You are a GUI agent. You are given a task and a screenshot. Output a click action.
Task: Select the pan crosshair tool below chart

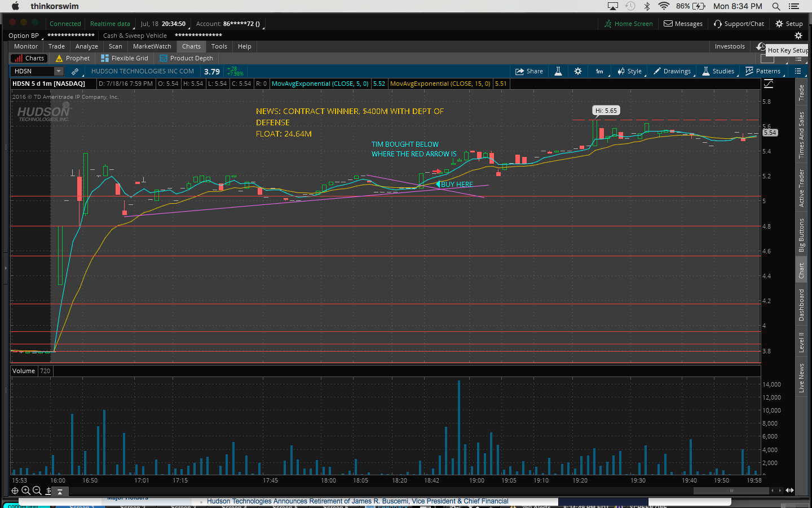coord(15,491)
